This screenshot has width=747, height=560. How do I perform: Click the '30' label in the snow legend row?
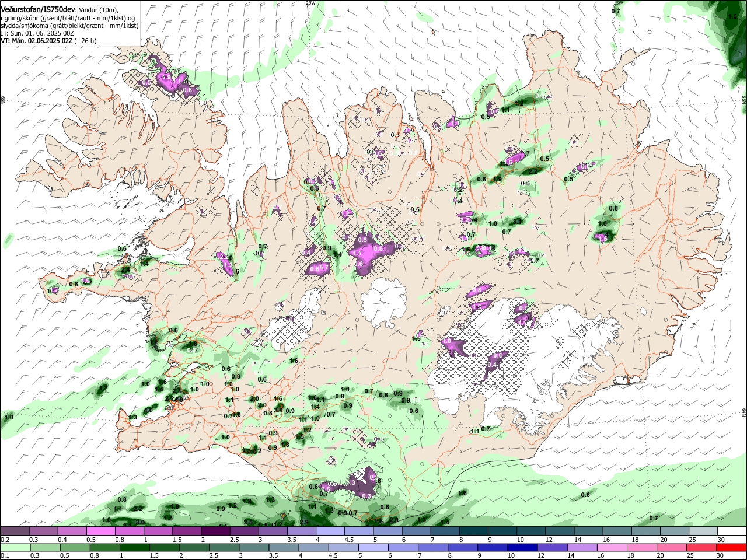point(720,540)
